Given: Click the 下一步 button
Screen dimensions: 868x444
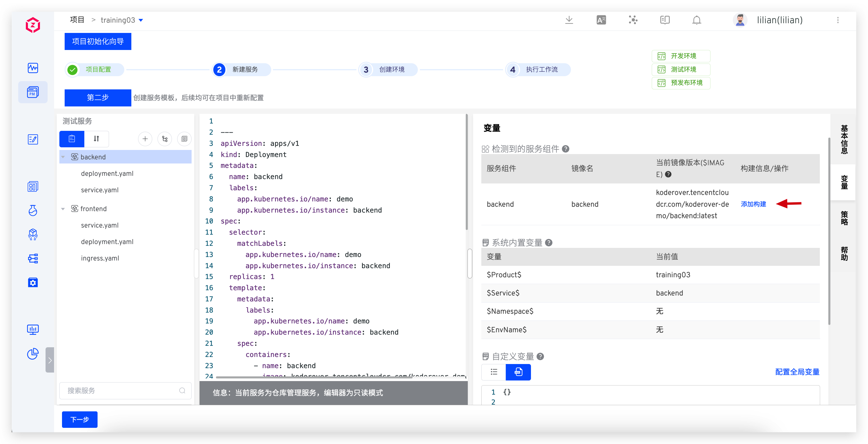Looking at the screenshot, I should [x=80, y=419].
